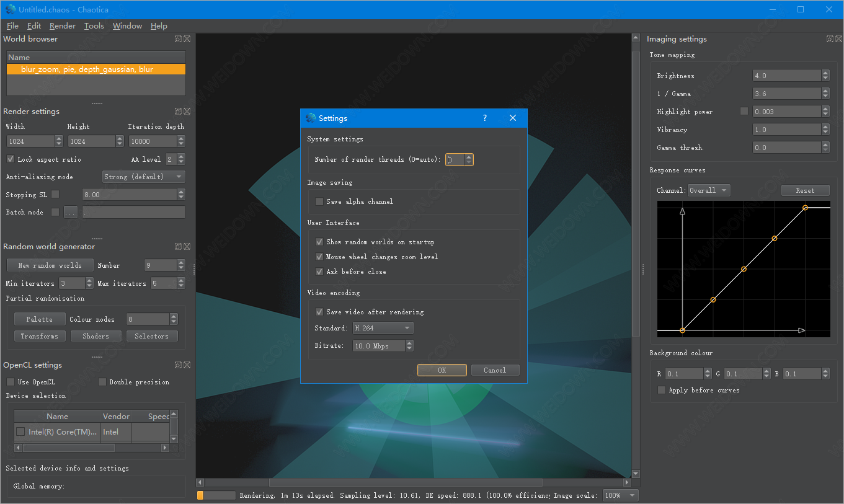This screenshot has height=504, width=844.
Task: Adjust the AA level stepper
Action: point(181,159)
